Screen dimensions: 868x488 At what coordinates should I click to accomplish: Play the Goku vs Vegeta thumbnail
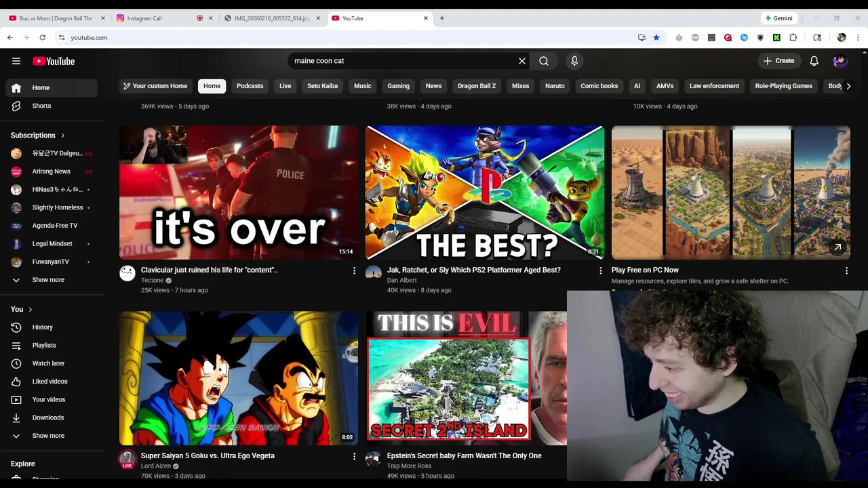tap(239, 378)
